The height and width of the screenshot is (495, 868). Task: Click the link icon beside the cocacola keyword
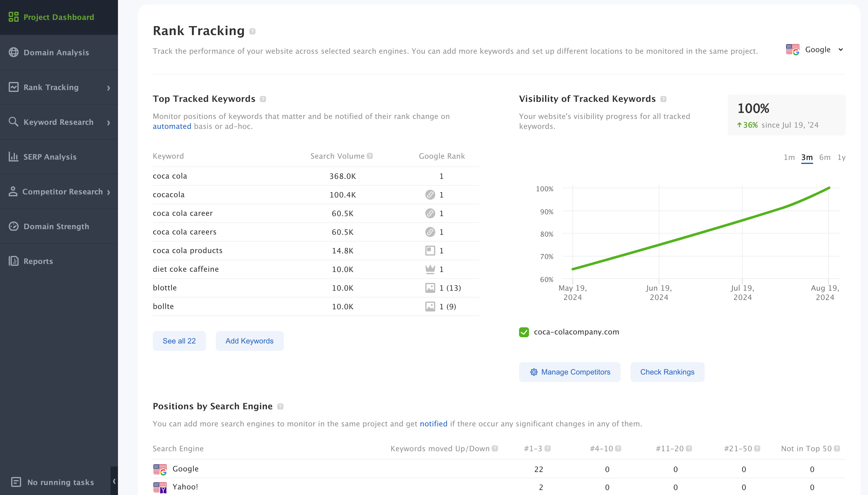(x=430, y=194)
